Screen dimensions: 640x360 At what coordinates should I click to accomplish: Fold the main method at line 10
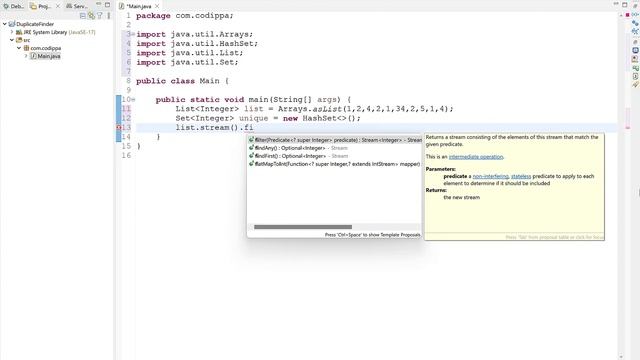133,100
